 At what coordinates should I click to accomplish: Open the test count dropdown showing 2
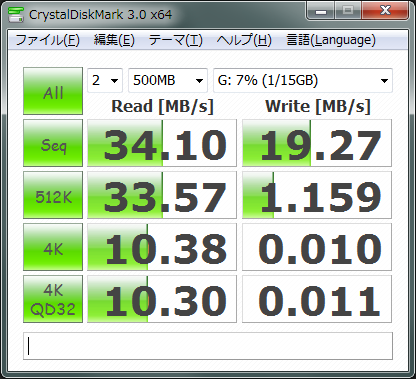coord(105,80)
